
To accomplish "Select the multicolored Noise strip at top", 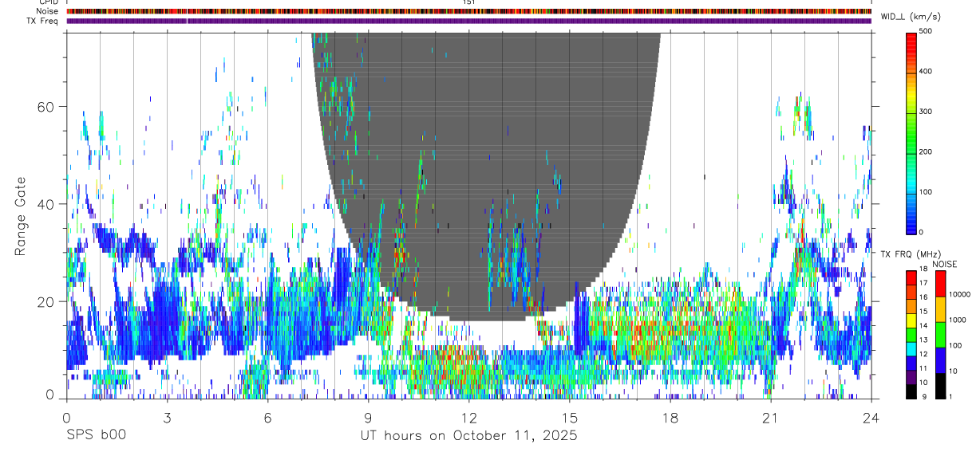I will (x=468, y=11).
